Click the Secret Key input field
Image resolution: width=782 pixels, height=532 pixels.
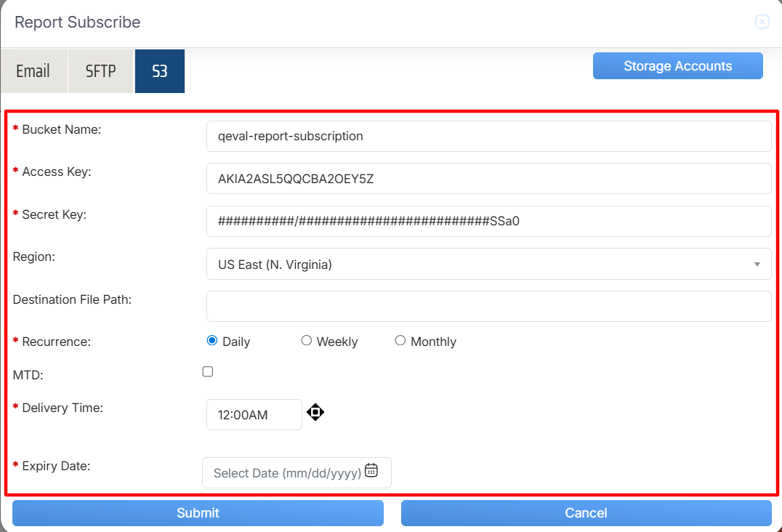pyautogui.click(x=488, y=222)
